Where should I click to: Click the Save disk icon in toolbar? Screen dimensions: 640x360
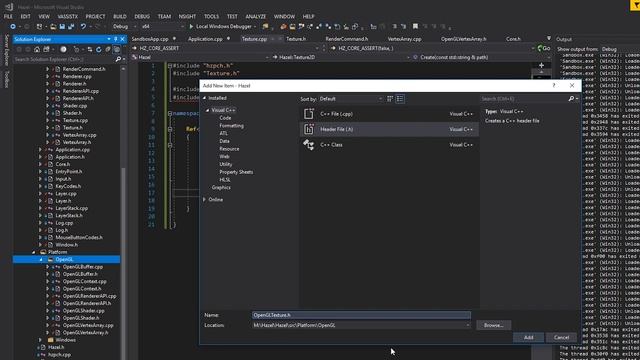(62, 27)
